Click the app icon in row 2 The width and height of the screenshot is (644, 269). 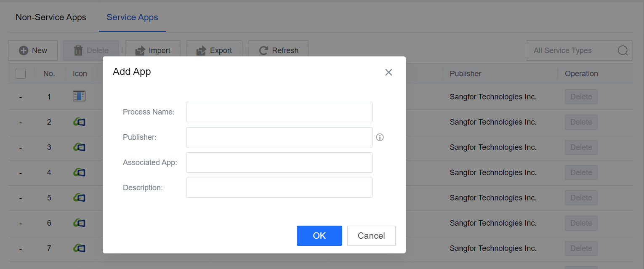79,122
